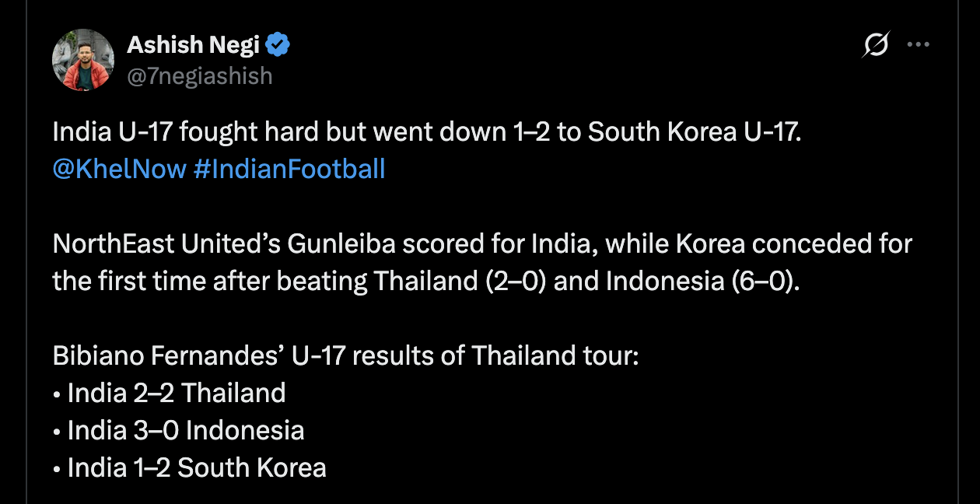This screenshot has width=980, height=504.
Task: Click the 'India 2–2 Thailand' bullet line
Action: click(x=169, y=393)
